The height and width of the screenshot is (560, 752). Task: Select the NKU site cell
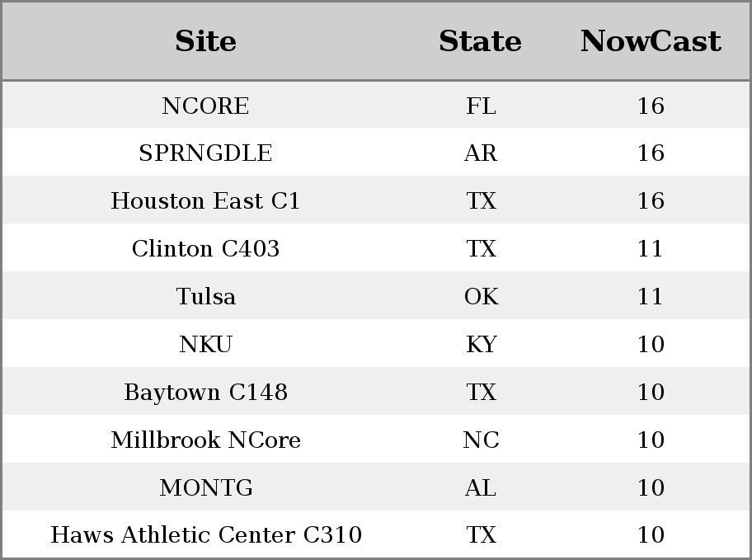tap(205, 345)
